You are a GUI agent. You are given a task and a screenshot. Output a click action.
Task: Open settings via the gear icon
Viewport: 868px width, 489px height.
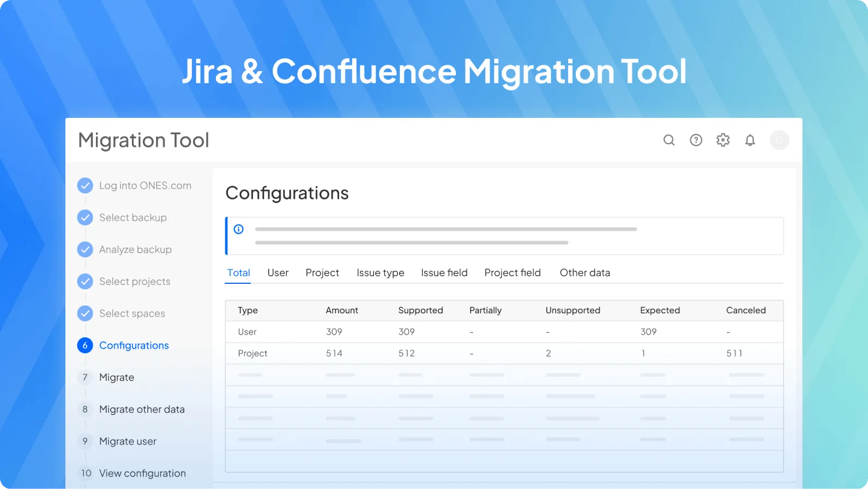tap(723, 140)
